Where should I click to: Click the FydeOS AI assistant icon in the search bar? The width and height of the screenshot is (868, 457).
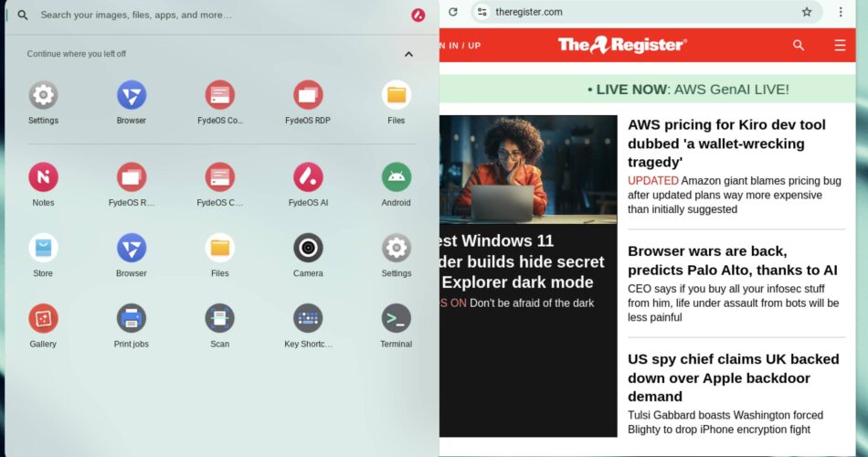coord(418,15)
